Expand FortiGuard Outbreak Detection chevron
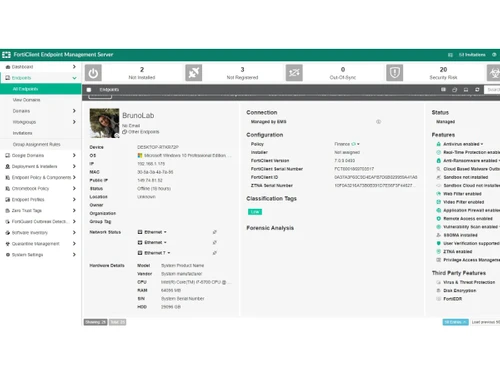 point(74,221)
